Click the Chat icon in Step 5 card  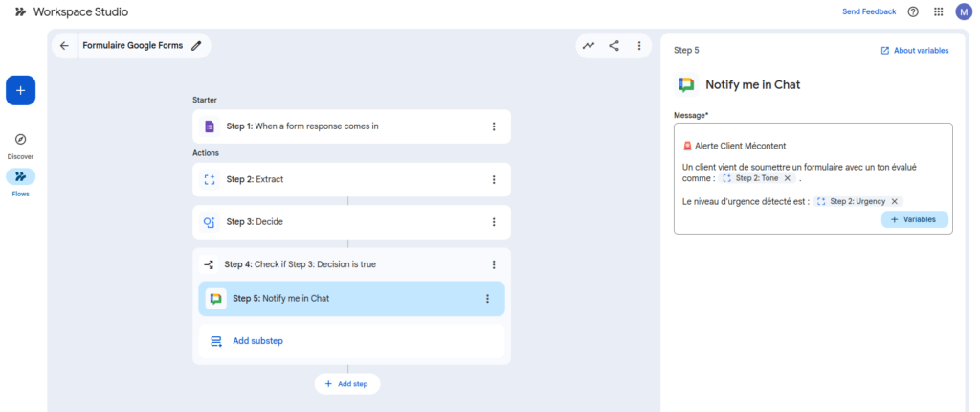coord(215,299)
